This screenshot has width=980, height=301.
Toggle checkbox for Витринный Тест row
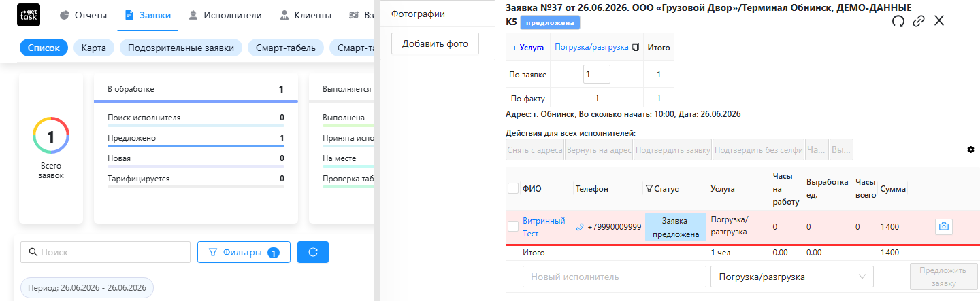(513, 226)
